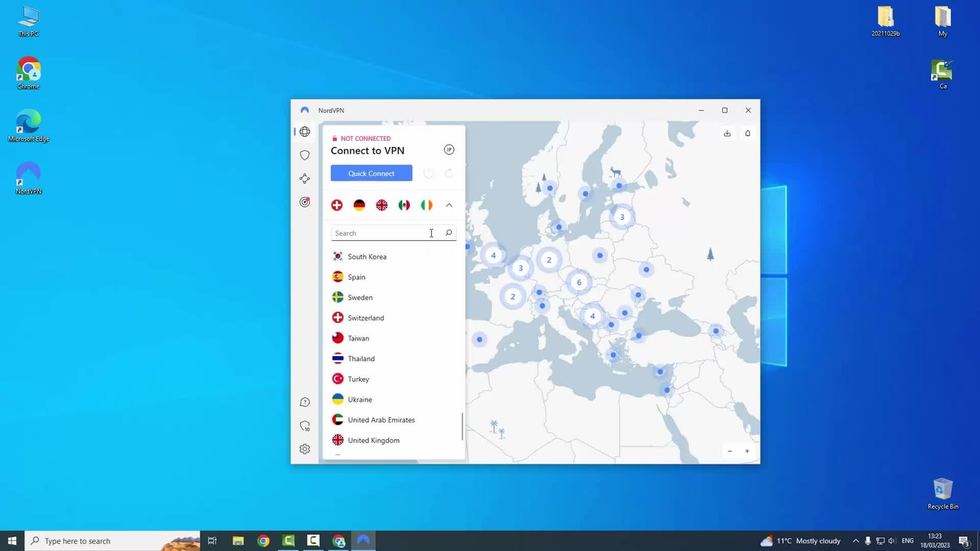Image resolution: width=980 pixels, height=551 pixels.
Task: Open Threat Protection shield icon
Action: coord(305,155)
